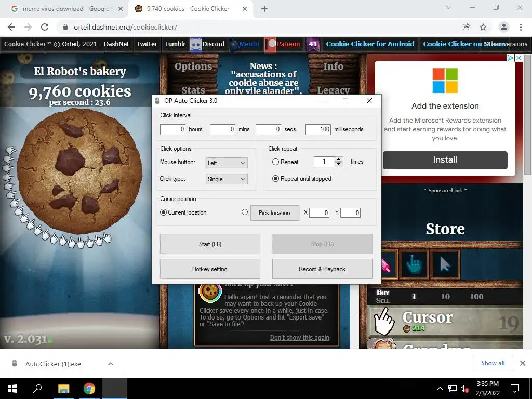The width and height of the screenshot is (532, 399).
Task: Bookmark this page with star icon
Action: point(483,27)
